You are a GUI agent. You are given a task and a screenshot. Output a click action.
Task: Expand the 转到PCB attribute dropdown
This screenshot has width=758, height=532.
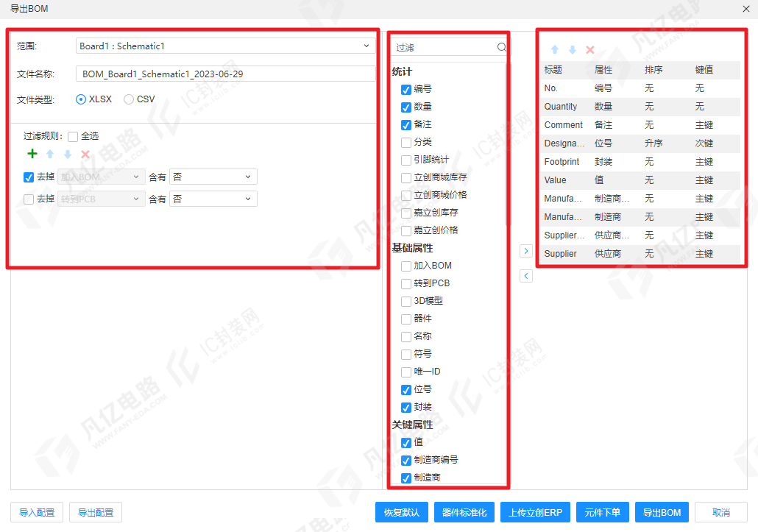click(101, 199)
